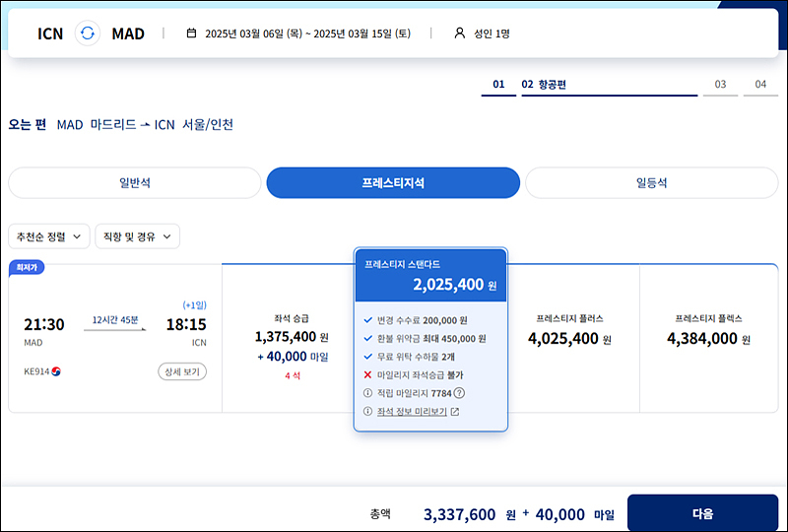788x532 pixels.
Task: Click the external link icon after 좌석 정보 미리보기
Action: pos(455,412)
